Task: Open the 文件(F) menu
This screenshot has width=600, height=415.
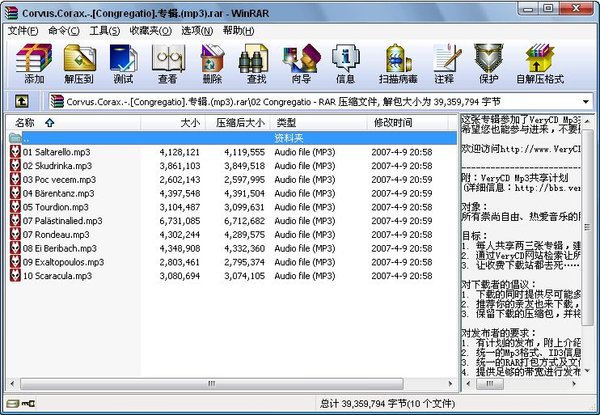Action: (23, 31)
